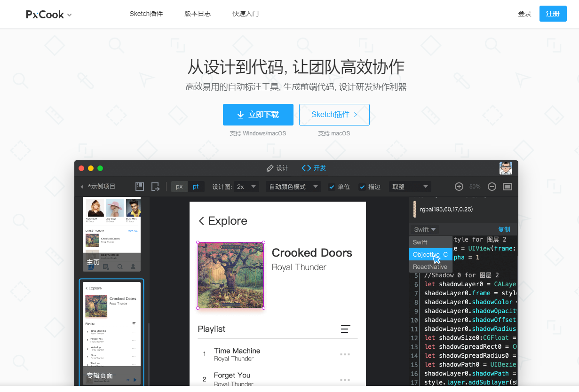Click the 支持 Windows/macOS text
579x392 pixels.
pyautogui.click(x=258, y=133)
